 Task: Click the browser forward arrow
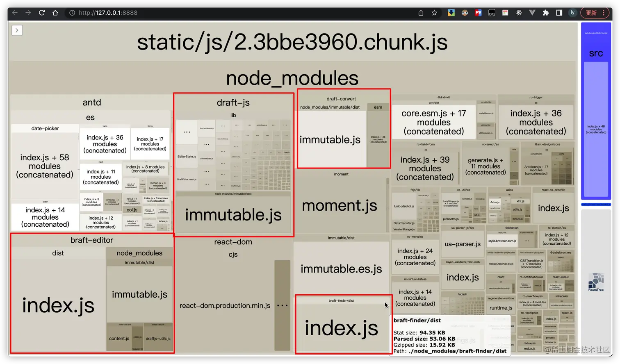28,13
